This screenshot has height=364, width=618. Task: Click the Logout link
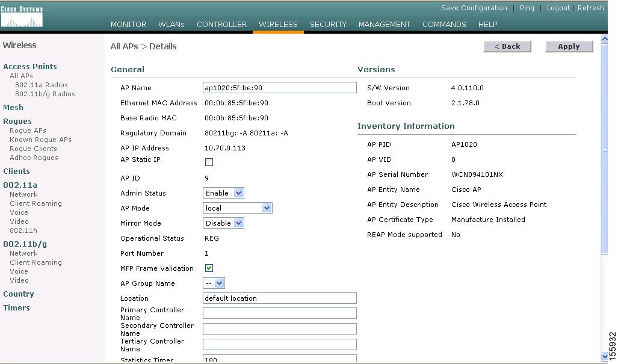(x=558, y=8)
